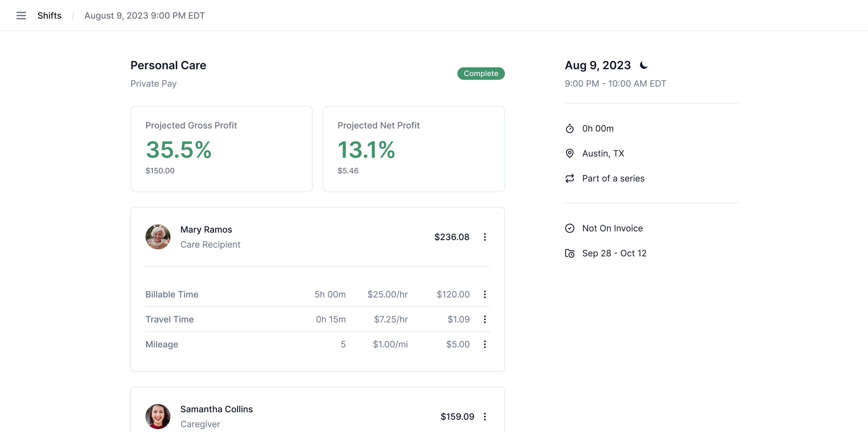Select the Personal Care service type
The width and height of the screenshot is (868, 432).
[x=168, y=65]
